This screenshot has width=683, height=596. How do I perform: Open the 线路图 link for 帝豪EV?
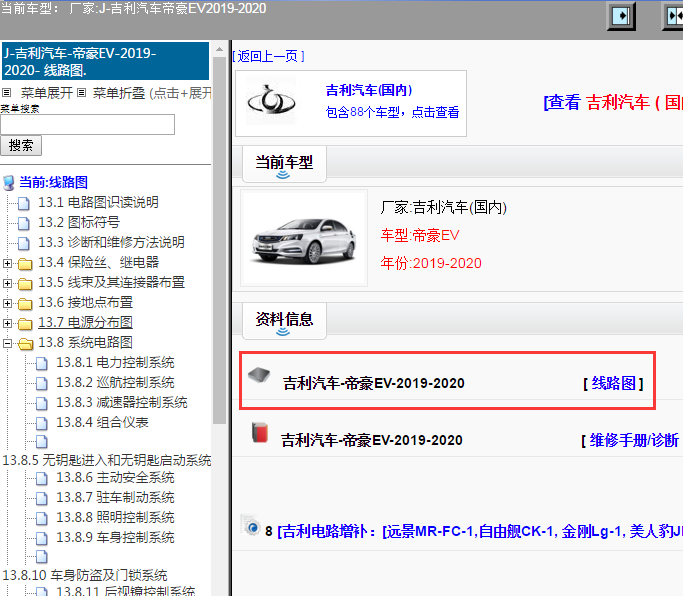613,383
